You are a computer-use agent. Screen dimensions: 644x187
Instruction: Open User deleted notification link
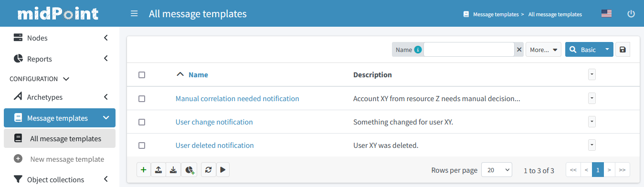pyautogui.click(x=215, y=145)
